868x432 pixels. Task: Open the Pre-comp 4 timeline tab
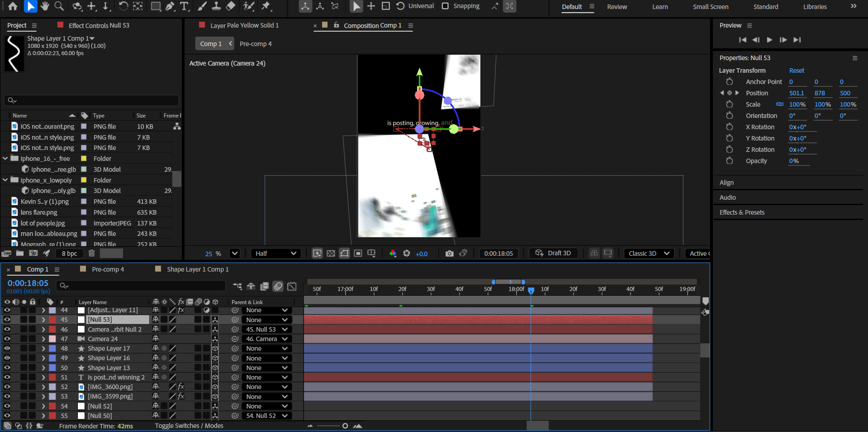tap(108, 269)
